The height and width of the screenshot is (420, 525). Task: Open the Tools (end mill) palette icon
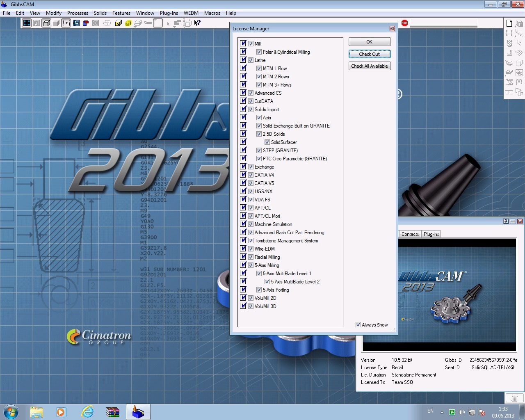[509, 43]
